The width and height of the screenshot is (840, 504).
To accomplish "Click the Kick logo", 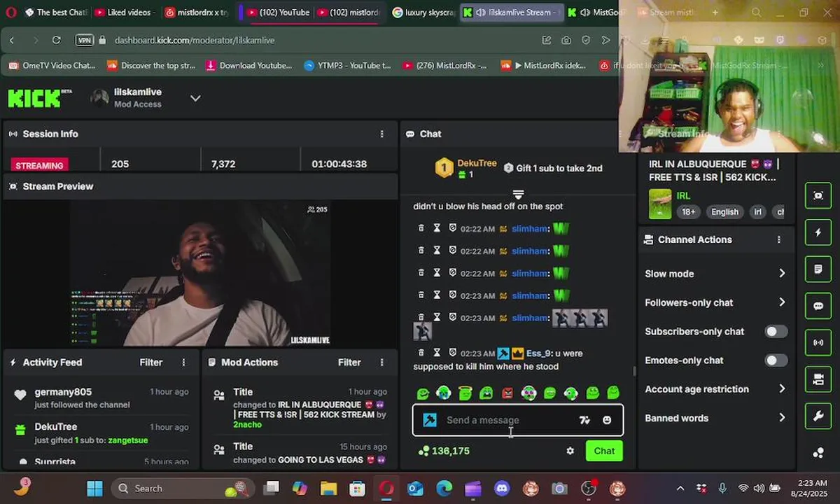I will pos(39,97).
